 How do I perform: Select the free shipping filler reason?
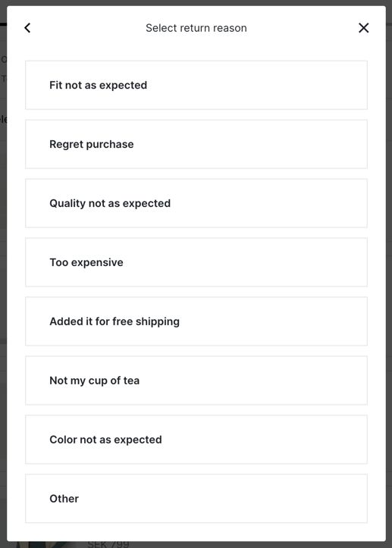(196, 321)
